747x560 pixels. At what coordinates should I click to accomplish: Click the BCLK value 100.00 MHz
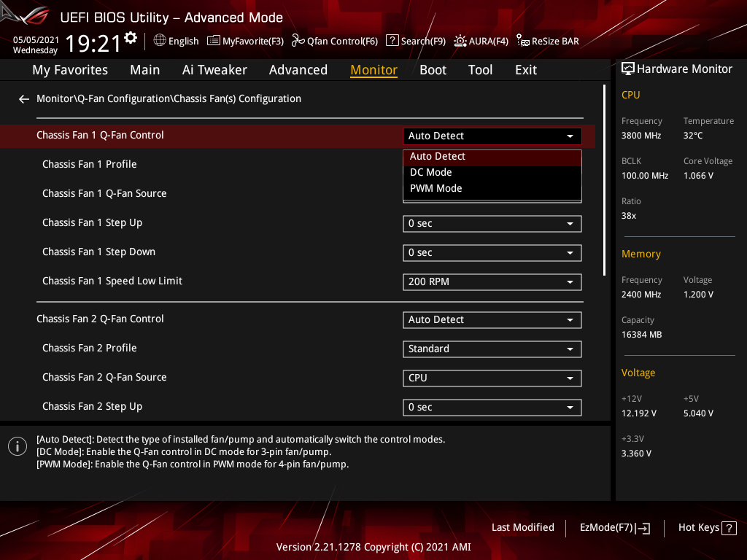pos(645,176)
